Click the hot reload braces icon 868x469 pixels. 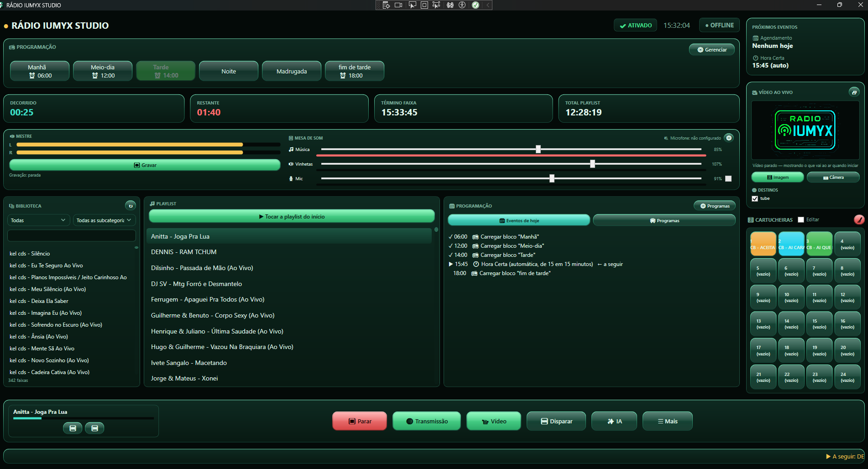(450, 5)
